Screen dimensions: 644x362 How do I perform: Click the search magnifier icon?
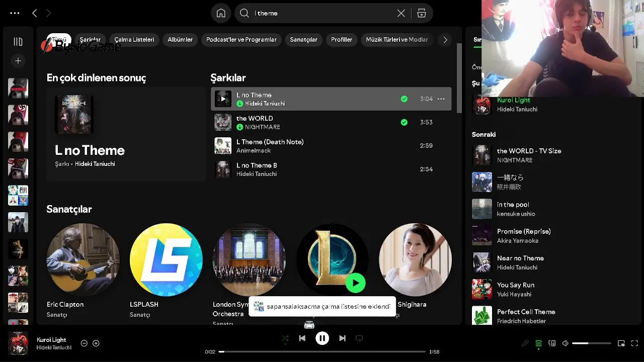pyautogui.click(x=245, y=13)
